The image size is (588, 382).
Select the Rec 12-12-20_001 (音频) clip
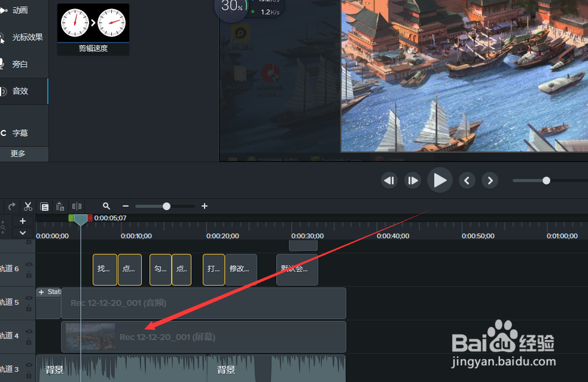pos(203,303)
